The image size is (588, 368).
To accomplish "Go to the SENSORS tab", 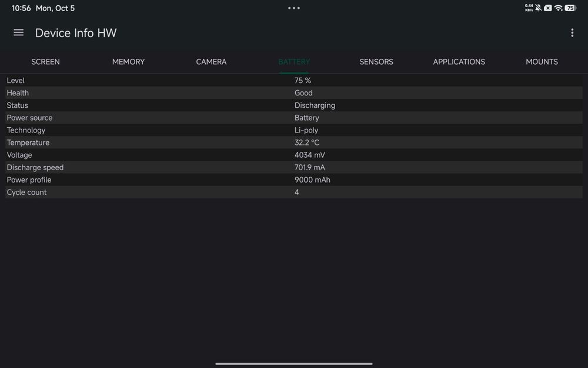I will click(x=376, y=62).
